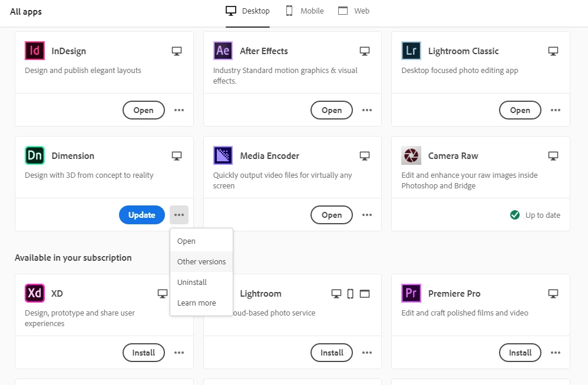
Task: Click the desktop platform icon on Media Encoder card
Action: (x=365, y=156)
